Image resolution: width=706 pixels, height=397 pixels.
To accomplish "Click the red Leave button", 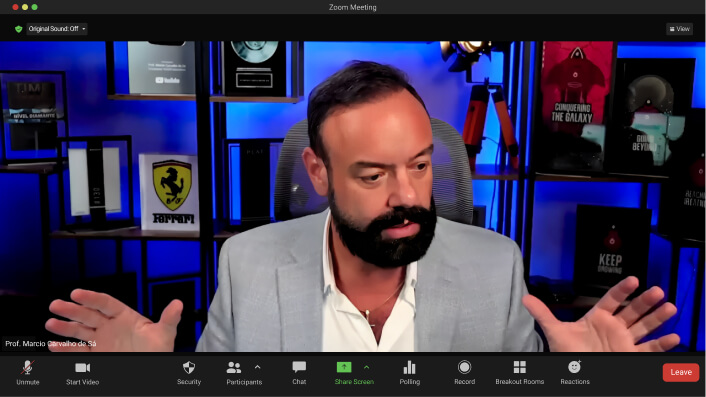I will 681,372.
